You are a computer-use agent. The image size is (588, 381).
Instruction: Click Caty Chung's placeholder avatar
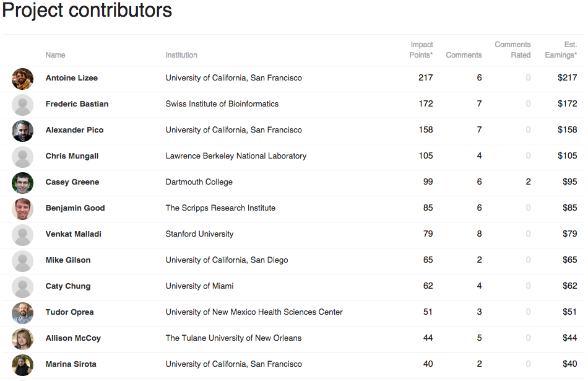[x=23, y=287]
